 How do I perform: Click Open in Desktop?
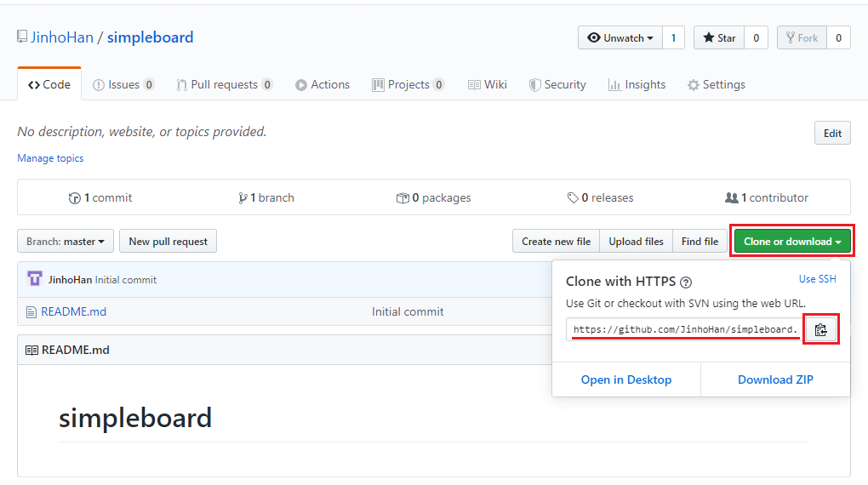pyautogui.click(x=626, y=379)
